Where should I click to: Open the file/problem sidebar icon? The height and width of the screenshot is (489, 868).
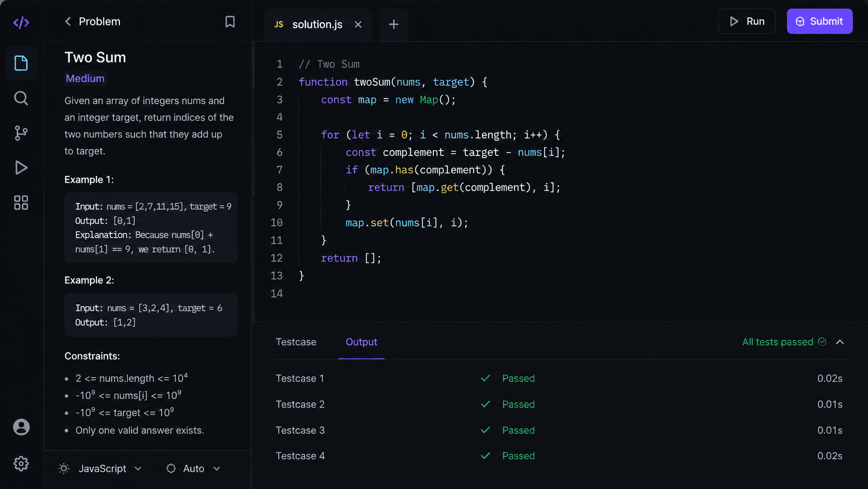[x=21, y=63]
